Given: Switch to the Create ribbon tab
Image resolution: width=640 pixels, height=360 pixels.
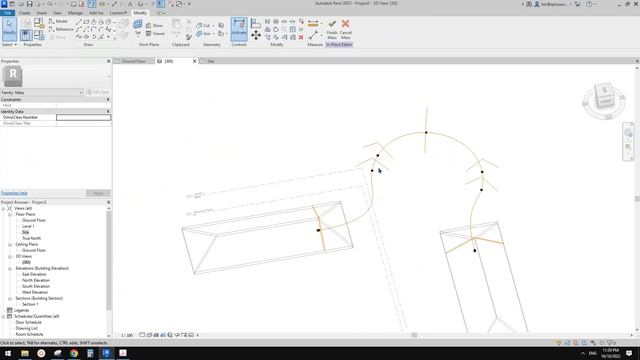Looking at the screenshot, I should tap(24, 13).
